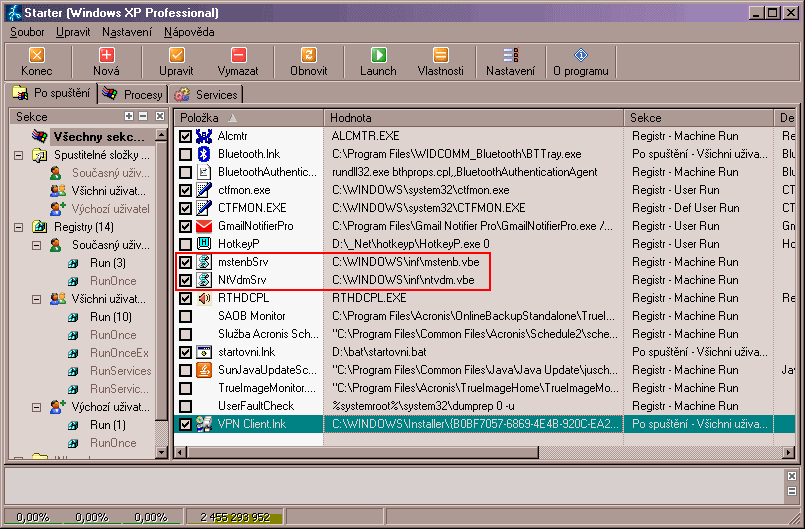Open the Nápověda menu
The height and width of the screenshot is (529, 805).
[x=189, y=32]
